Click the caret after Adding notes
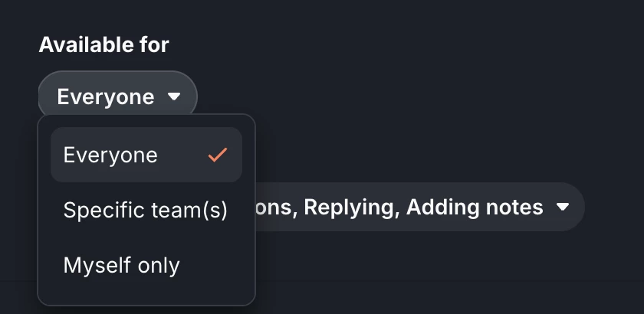 click(563, 207)
